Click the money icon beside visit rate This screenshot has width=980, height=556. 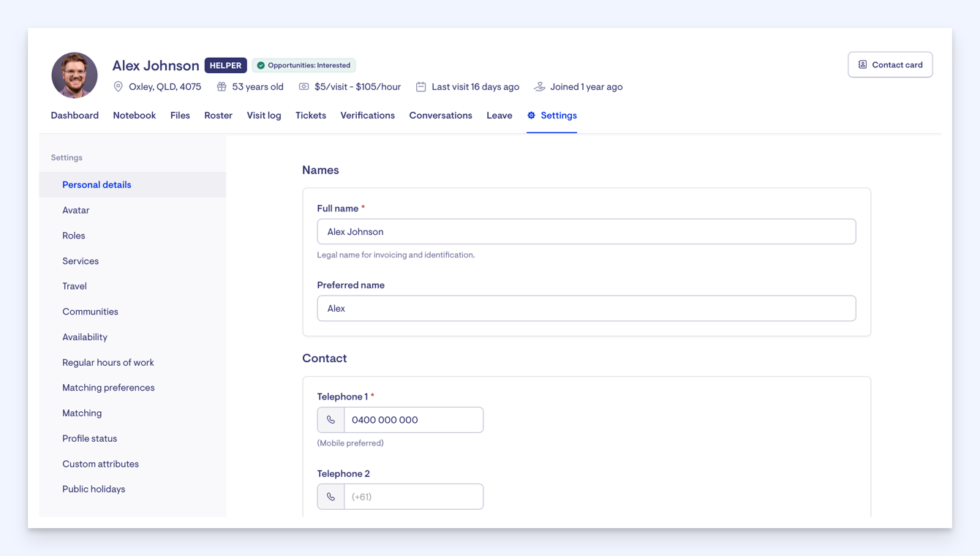[x=304, y=86]
